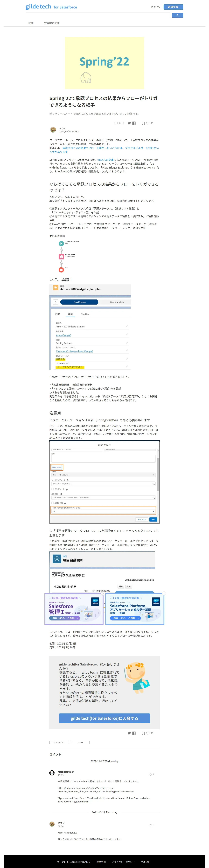Click the 2021-12-23 Thursday date divider
209x868 pixels.
pos(104,812)
